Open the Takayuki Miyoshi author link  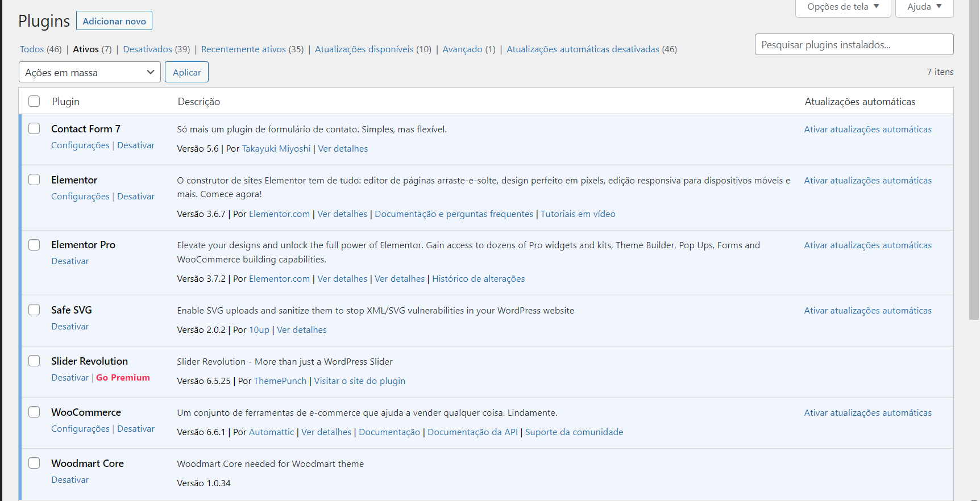tap(276, 149)
